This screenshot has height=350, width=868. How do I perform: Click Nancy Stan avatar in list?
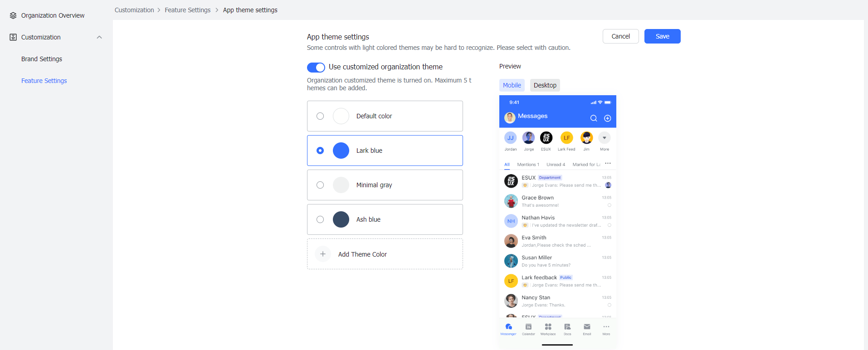point(511,301)
